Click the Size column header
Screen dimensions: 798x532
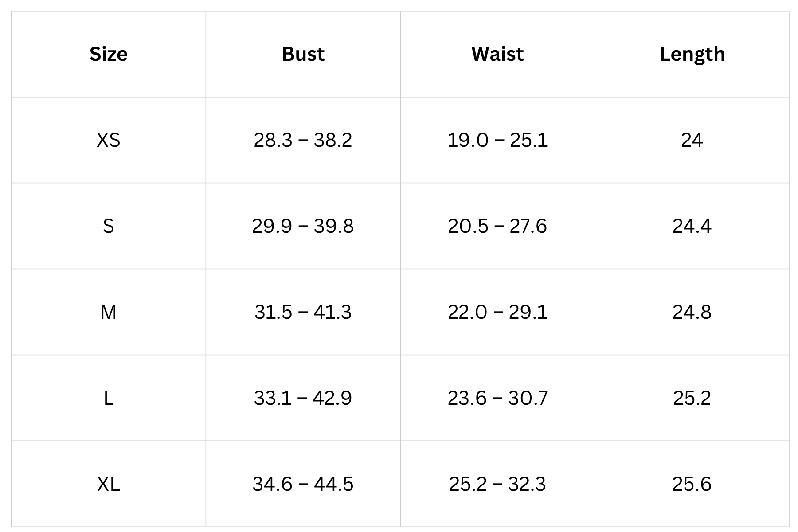click(109, 54)
